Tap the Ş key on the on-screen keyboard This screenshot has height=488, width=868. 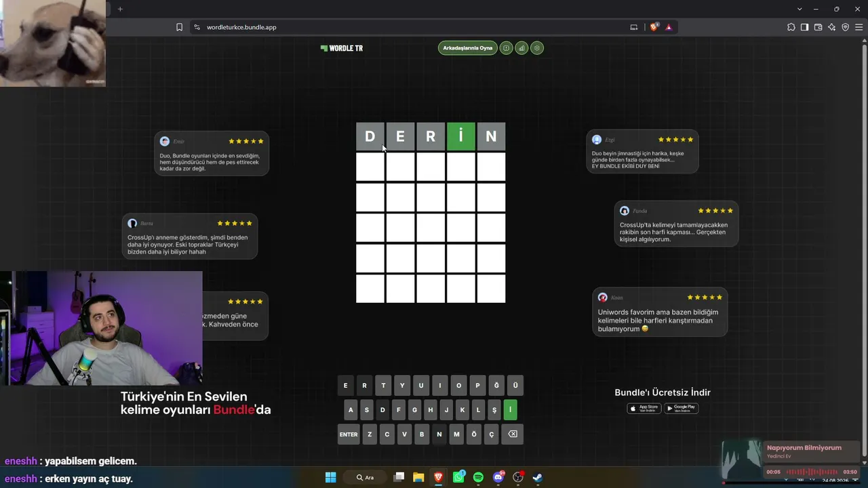pos(494,410)
